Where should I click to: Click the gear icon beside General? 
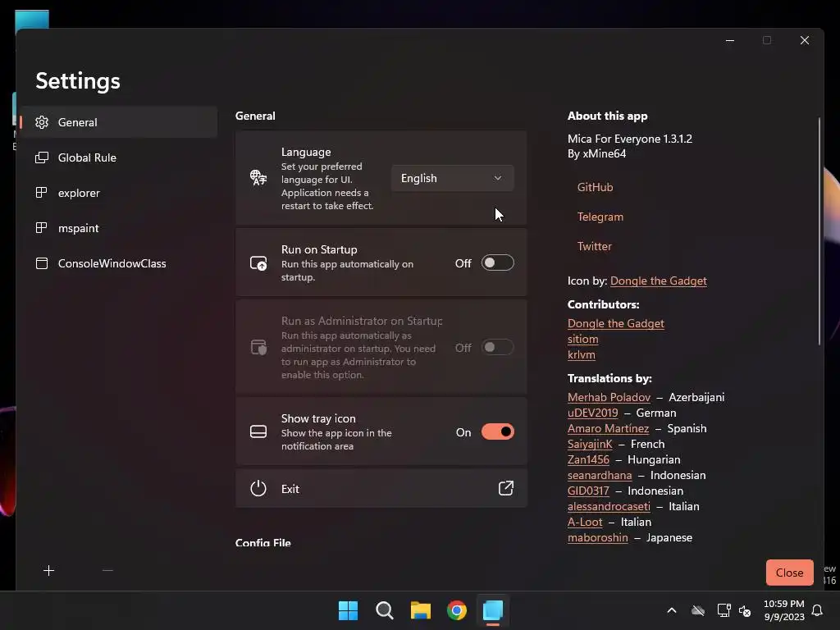[x=42, y=122]
